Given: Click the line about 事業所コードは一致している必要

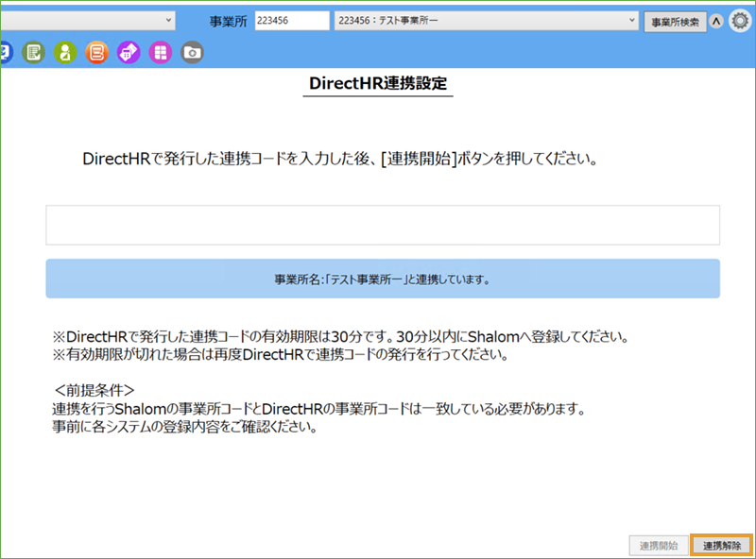Looking at the screenshot, I should [319, 409].
